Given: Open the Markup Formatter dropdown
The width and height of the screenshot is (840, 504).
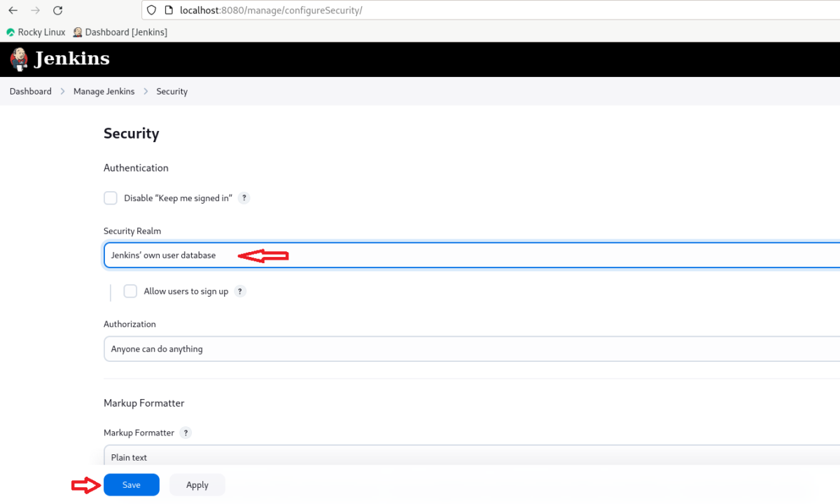Looking at the screenshot, I should [420, 457].
